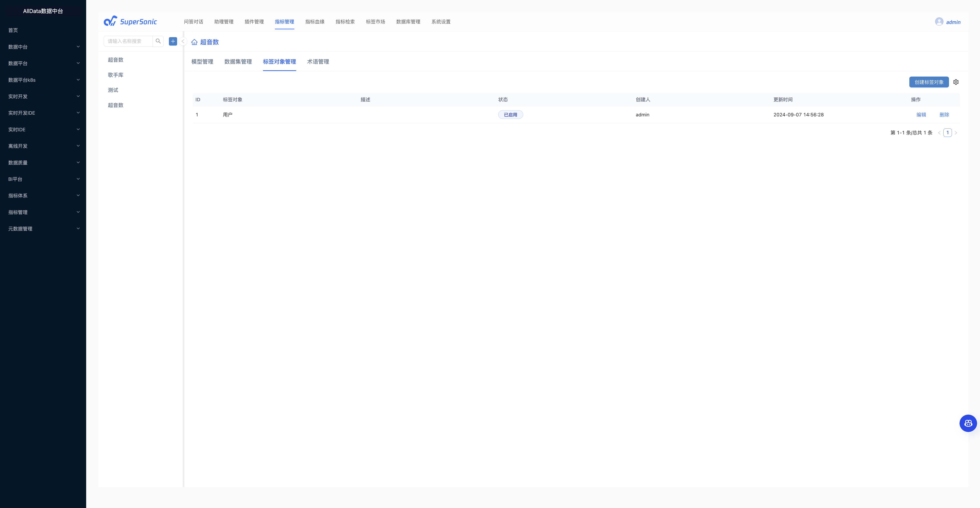The height and width of the screenshot is (508, 980).
Task: Click the 创建人 column header
Action: pyautogui.click(x=643, y=100)
